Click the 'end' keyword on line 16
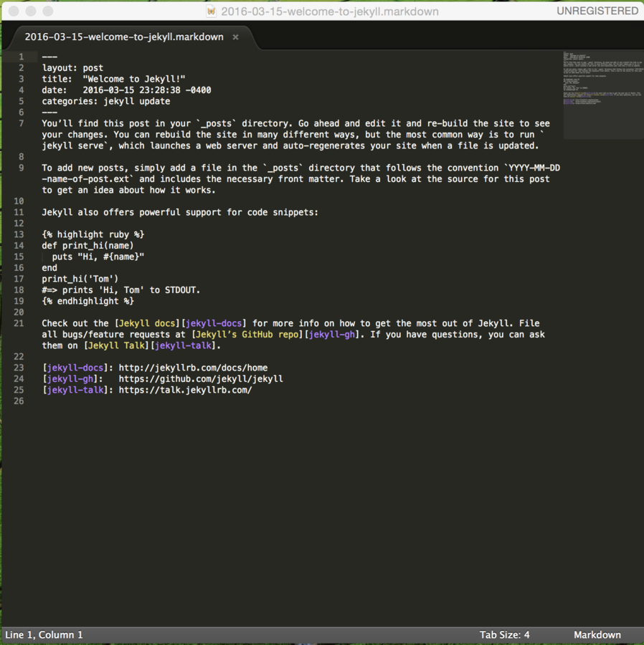Image resolution: width=644 pixels, height=645 pixels. [49, 268]
